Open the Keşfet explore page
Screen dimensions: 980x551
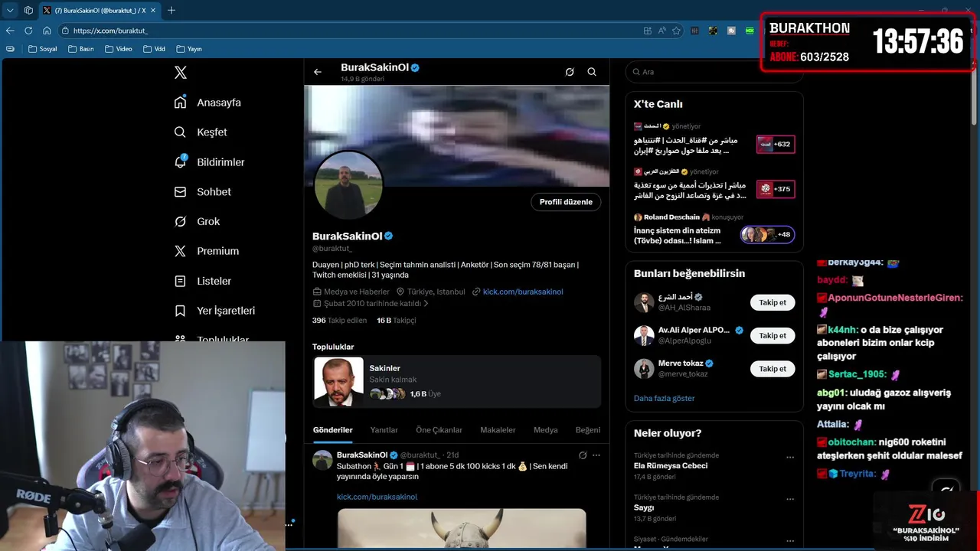click(201, 132)
